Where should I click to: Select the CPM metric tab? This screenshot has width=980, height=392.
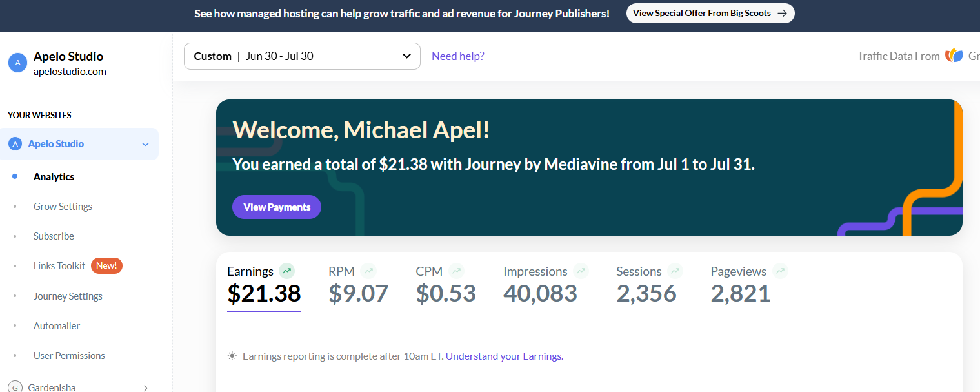click(x=446, y=285)
